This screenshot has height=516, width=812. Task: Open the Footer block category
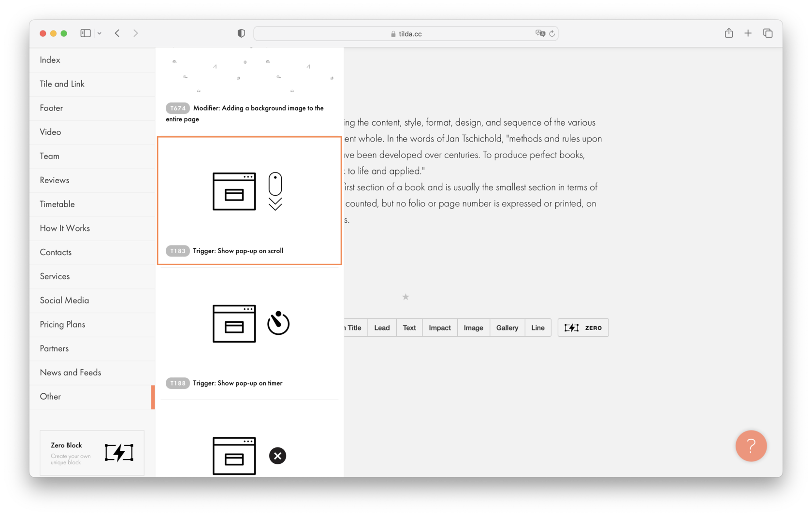pyautogui.click(x=92, y=108)
